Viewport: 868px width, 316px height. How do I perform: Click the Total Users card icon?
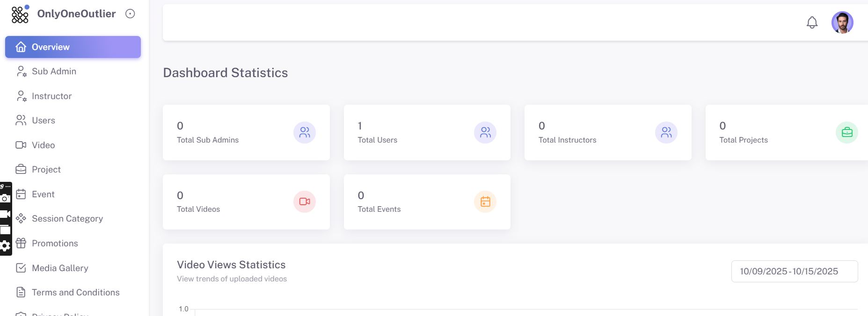(485, 133)
